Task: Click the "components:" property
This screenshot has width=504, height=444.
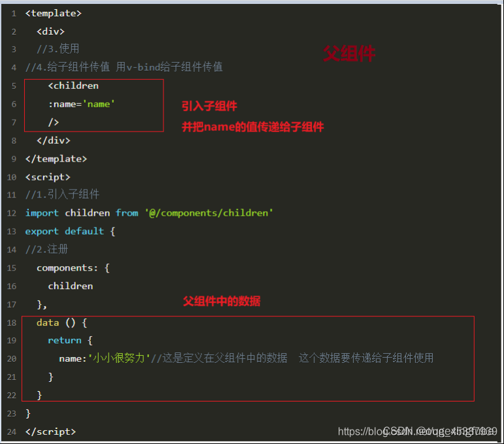Action: point(67,268)
